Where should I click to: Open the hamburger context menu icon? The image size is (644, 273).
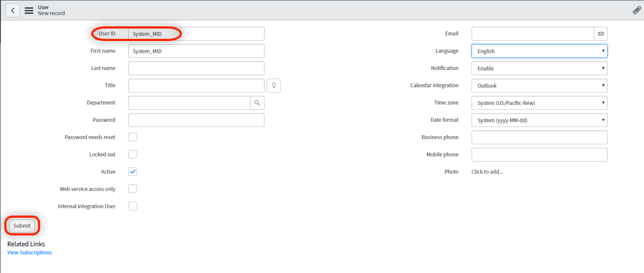point(29,10)
